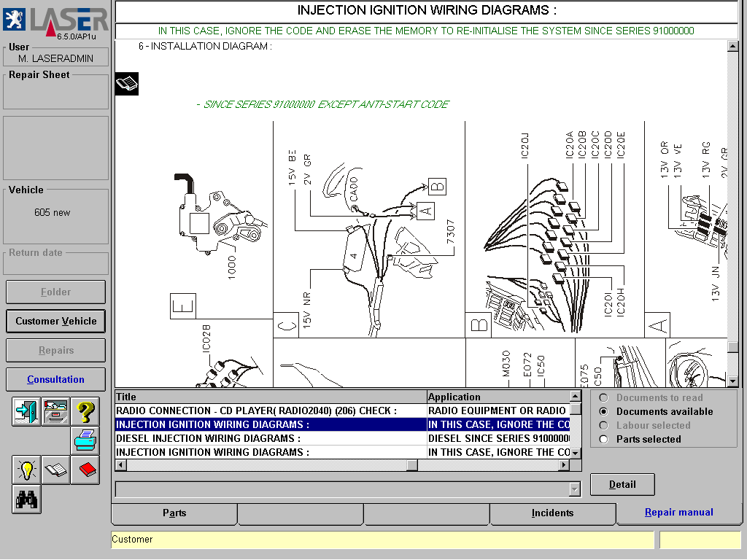Switch to the Incidents tab
Screen dimensions: 747x560
click(553, 513)
